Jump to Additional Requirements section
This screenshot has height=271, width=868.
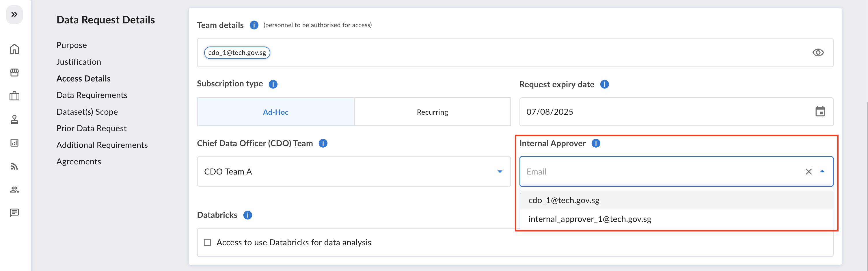[x=102, y=145]
